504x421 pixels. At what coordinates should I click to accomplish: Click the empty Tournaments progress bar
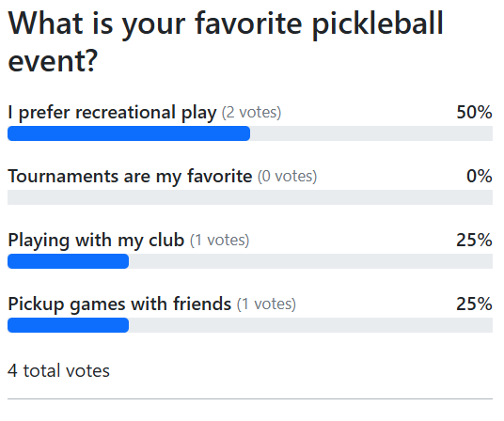pos(250,197)
